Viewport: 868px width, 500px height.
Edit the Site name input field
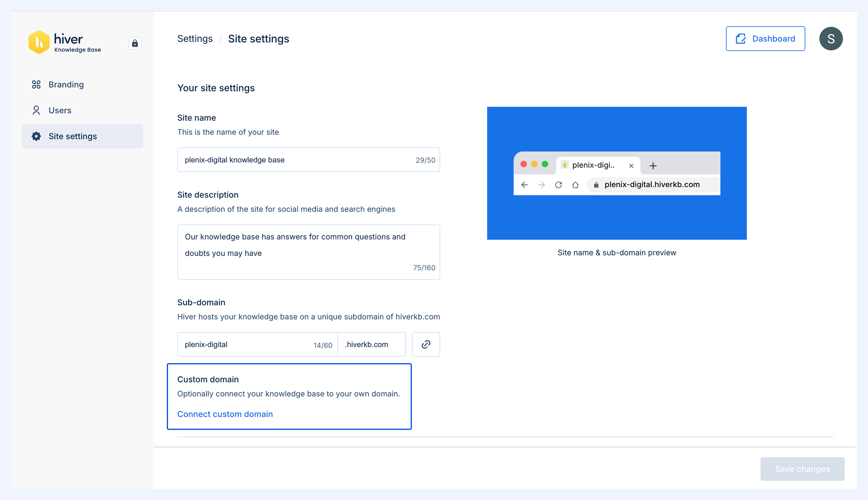[308, 160]
